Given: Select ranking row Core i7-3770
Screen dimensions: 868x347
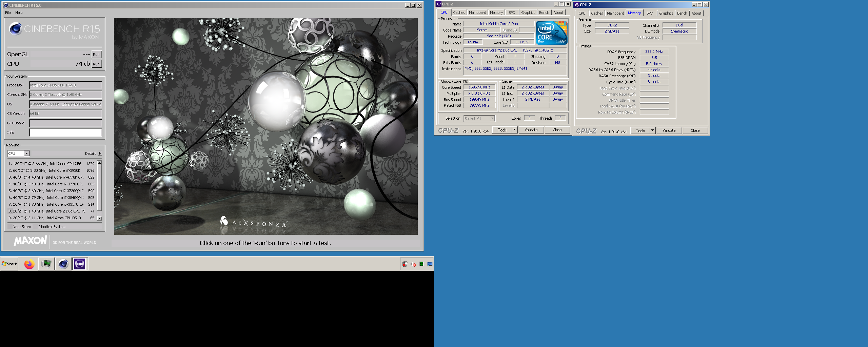Looking at the screenshot, I should click(52, 184).
